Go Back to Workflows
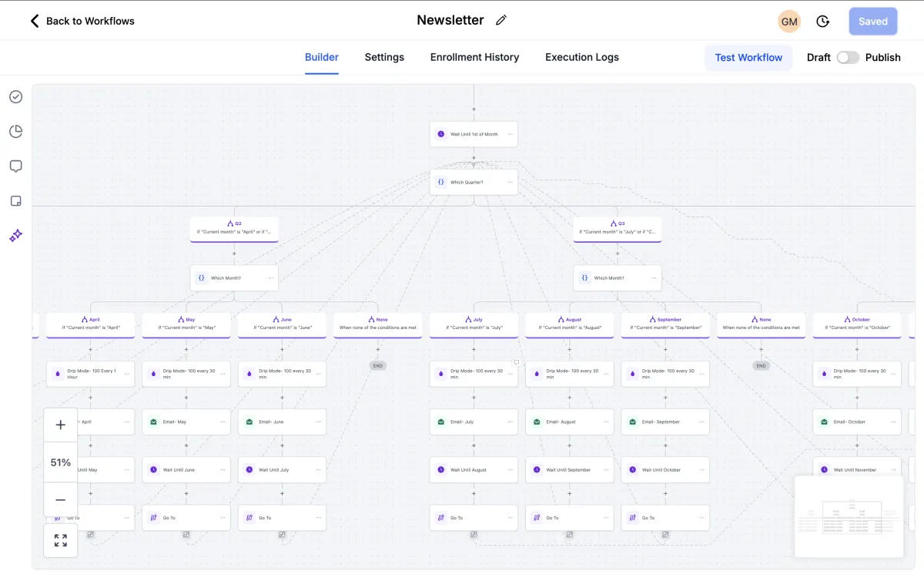Viewport: 924px width, 578px height. (82, 21)
